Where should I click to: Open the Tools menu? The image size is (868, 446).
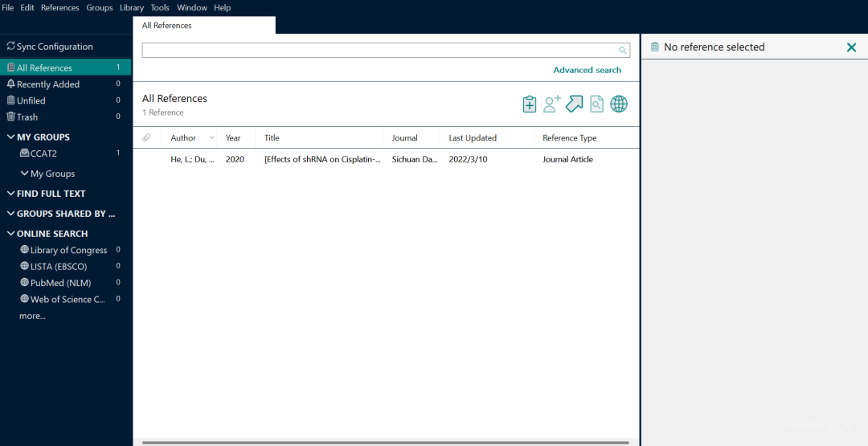pos(160,8)
